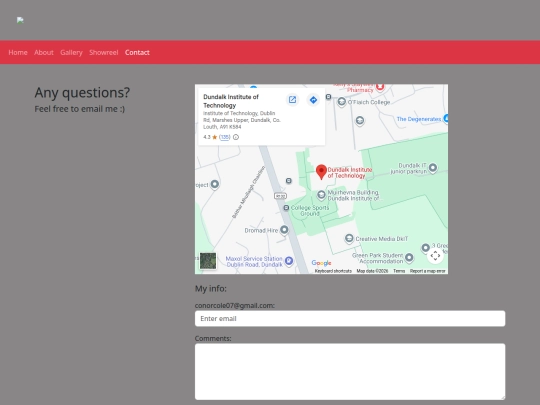Click the info icon next to the 4.3 rating
The image size is (540, 405).
[236, 137]
